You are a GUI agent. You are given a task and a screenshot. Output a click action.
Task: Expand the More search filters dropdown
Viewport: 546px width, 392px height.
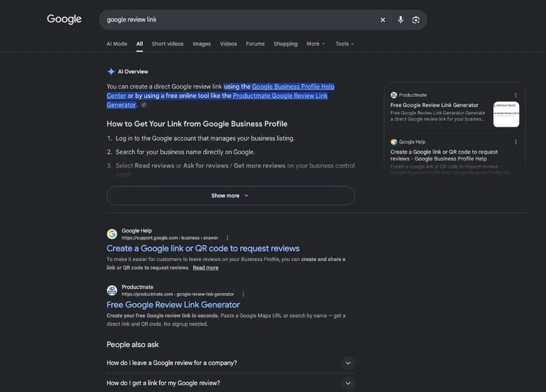point(315,44)
